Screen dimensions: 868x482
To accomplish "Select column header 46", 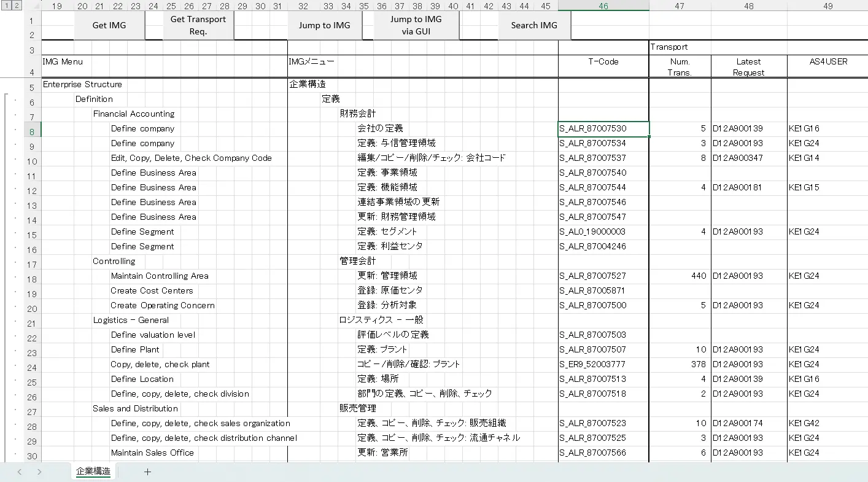I will click(x=603, y=6).
